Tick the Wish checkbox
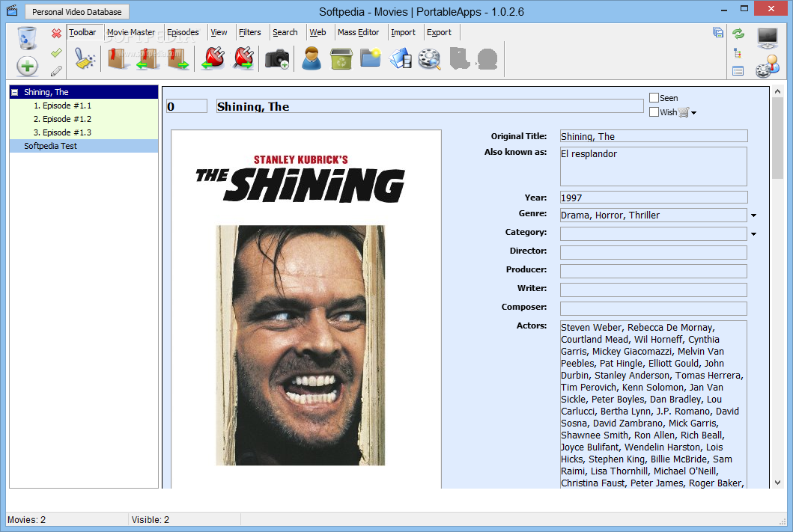The width and height of the screenshot is (793, 532). pyautogui.click(x=654, y=111)
